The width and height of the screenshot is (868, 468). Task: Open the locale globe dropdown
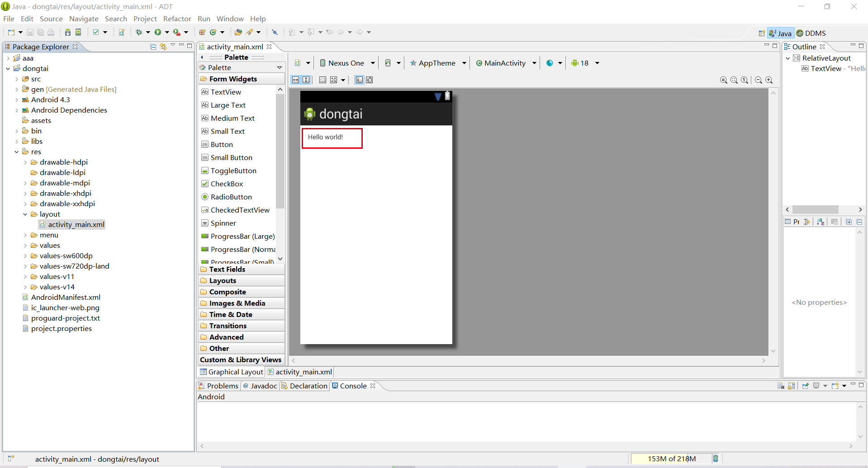point(554,63)
